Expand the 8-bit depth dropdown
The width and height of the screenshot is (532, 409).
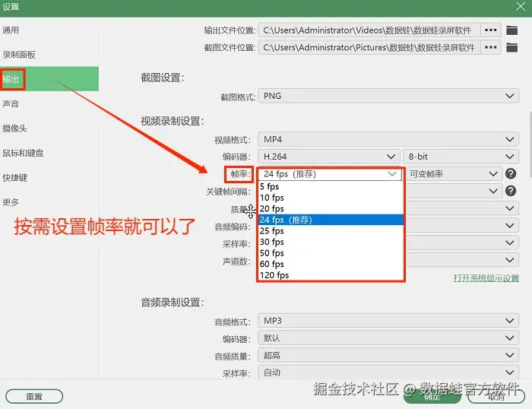(461, 157)
